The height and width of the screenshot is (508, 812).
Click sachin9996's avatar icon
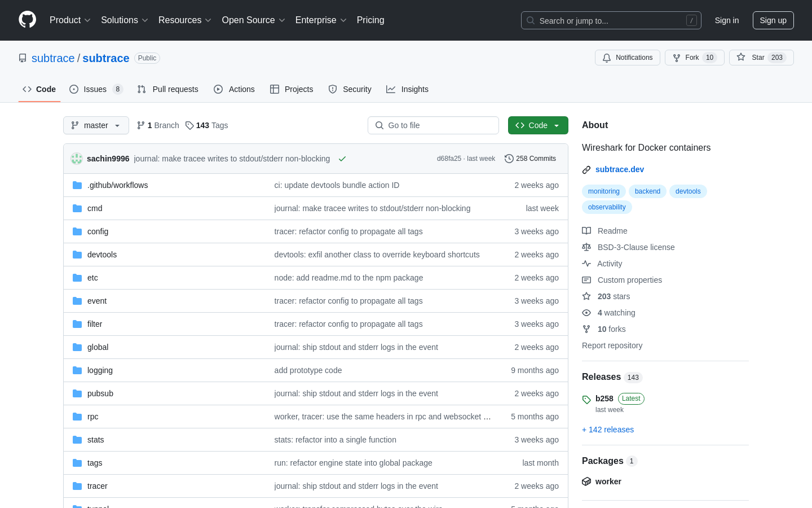[x=77, y=159]
